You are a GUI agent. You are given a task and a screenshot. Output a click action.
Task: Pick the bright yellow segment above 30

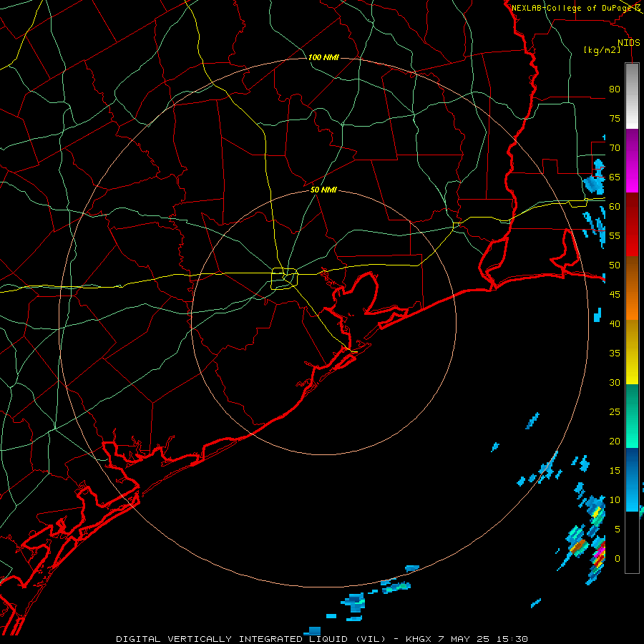tap(632, 367)
